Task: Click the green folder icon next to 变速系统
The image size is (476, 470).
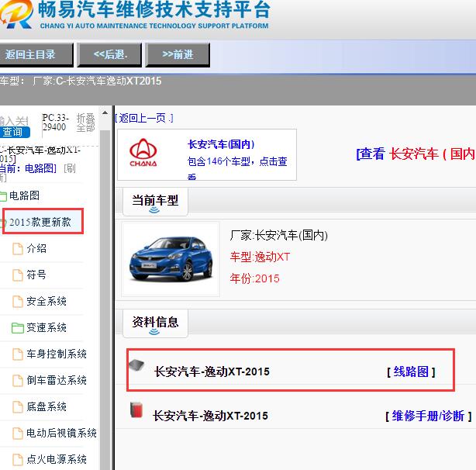Action: pyautogui.click(x=18, y=328)
